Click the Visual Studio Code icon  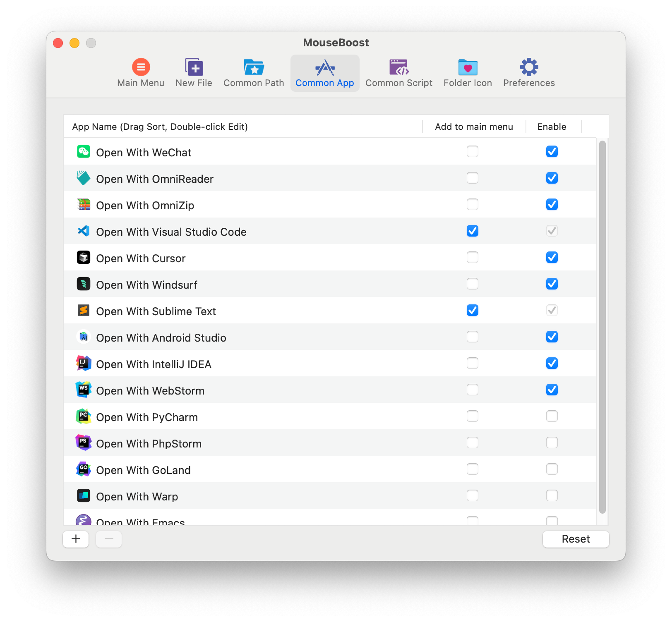tap(84, 231)
